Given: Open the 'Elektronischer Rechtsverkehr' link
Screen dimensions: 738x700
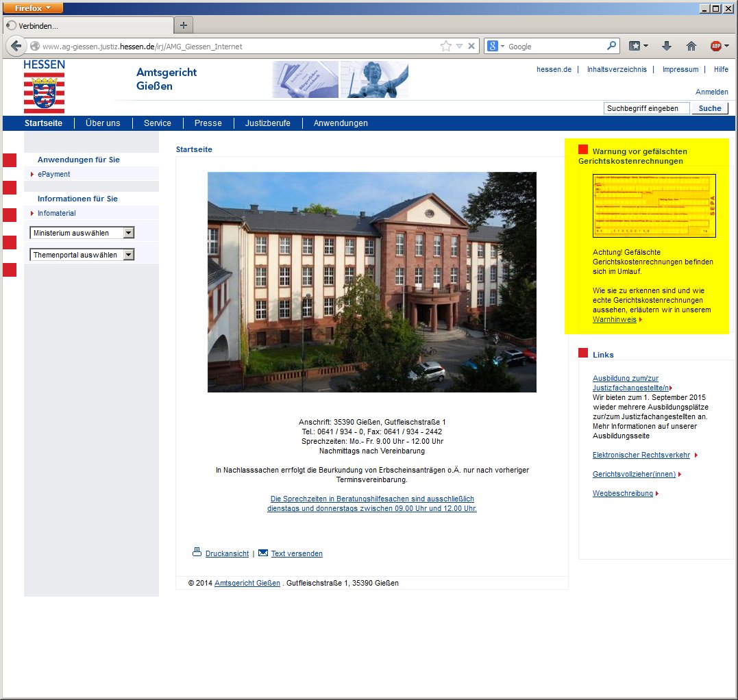Looking at the screenshot, I should pyautogui.click(x=641, y=455).
